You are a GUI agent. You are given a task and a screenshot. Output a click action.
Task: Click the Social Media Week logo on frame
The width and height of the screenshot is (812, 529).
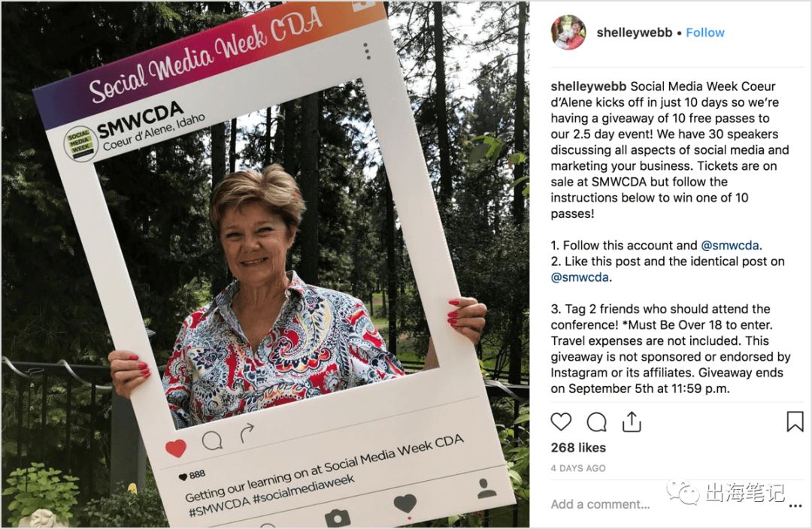coord(80,143)
